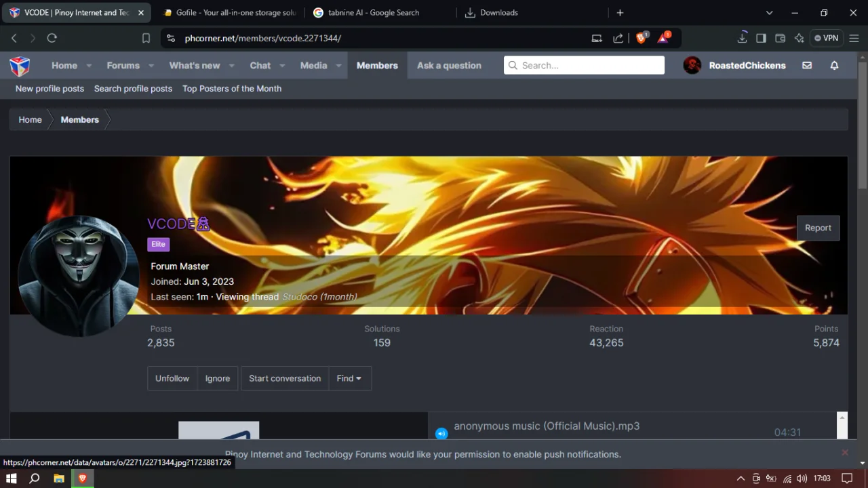This screenshot has width=868, height=488.
Task: Click Ask a question in the navbar
Action: [x=449, y=66]
